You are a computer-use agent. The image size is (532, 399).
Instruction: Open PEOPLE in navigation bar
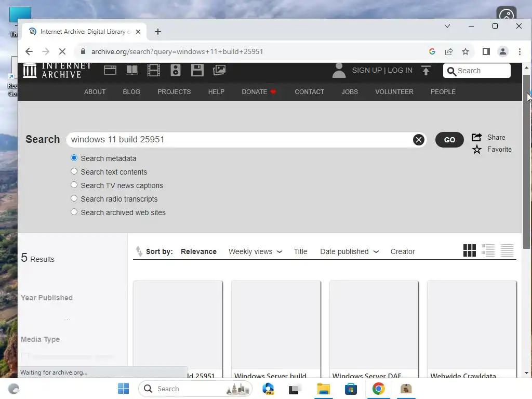(x=443, y=91)
